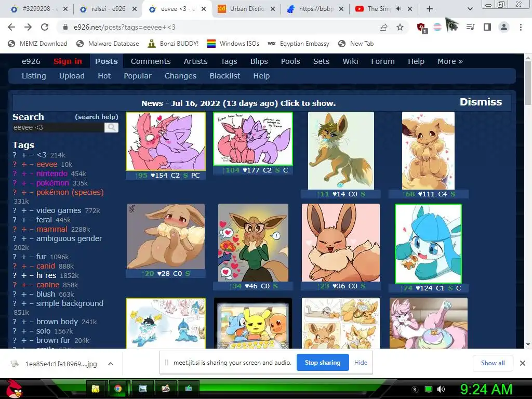The width and height of the screenshot is (532, 399).
Task: Expand the More » navigation menu
Action: [450, 61]
